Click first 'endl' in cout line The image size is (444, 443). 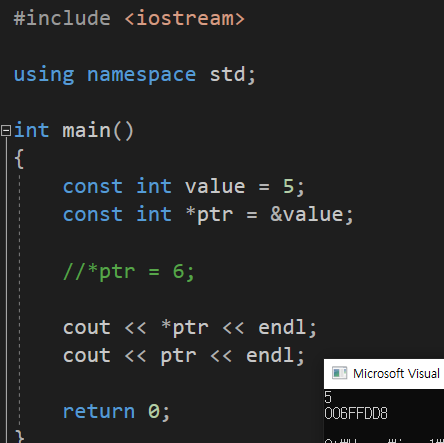[282, 327]
